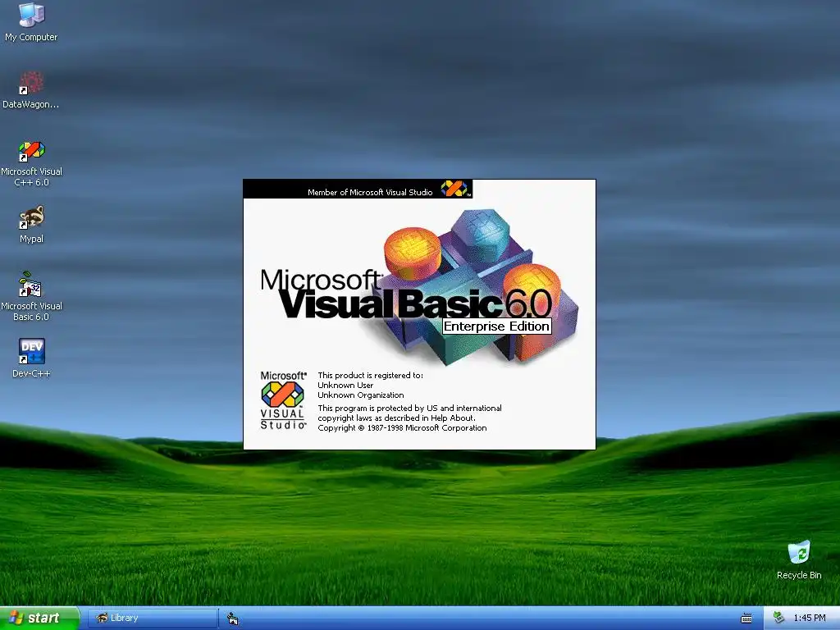Click the copyright 1987-1998 Microsoft Corporation line

[402, 428]
